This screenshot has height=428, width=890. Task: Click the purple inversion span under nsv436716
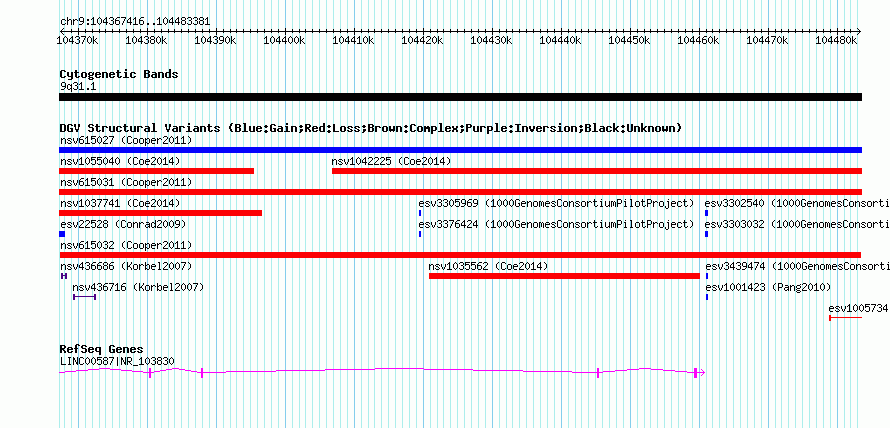(x=85, y=297)
